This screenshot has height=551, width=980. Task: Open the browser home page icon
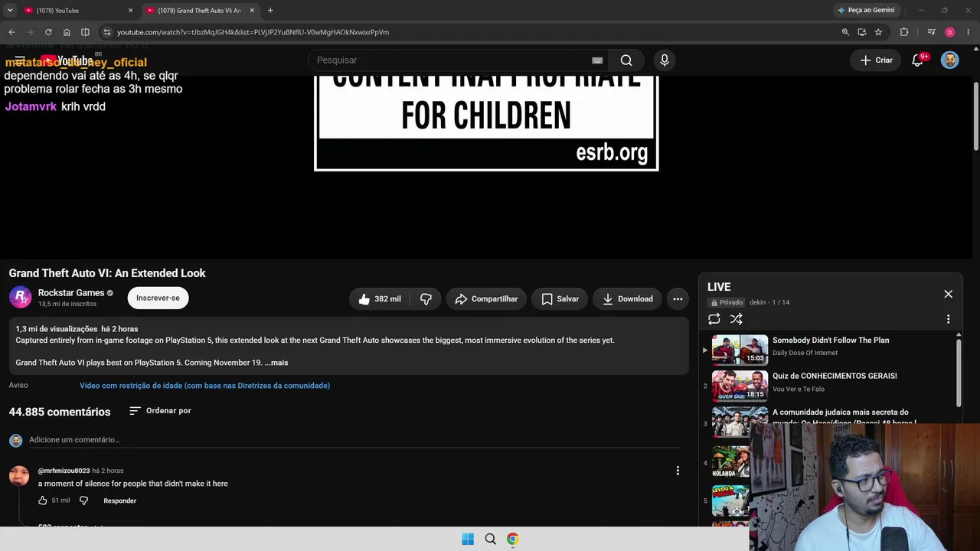67,32
